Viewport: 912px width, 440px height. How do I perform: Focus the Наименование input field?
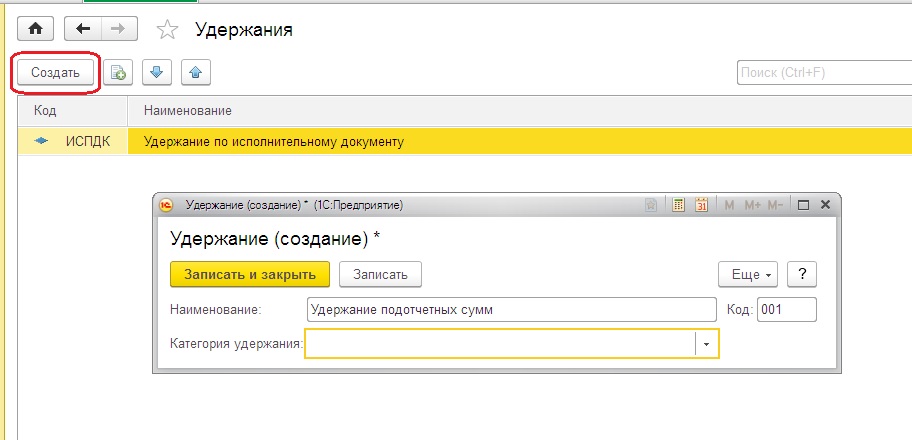(x=511, y=310)
